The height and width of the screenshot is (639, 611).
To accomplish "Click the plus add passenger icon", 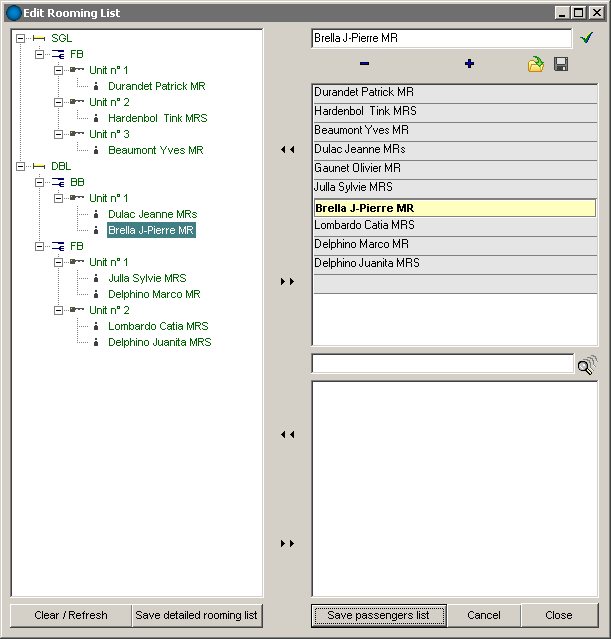I will tap(469, 64).
